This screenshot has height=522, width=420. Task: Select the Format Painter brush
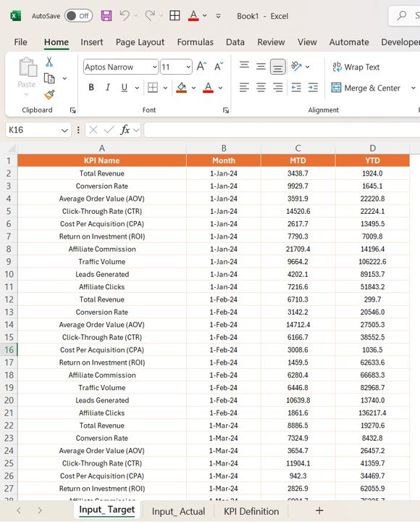pos(49,95)
